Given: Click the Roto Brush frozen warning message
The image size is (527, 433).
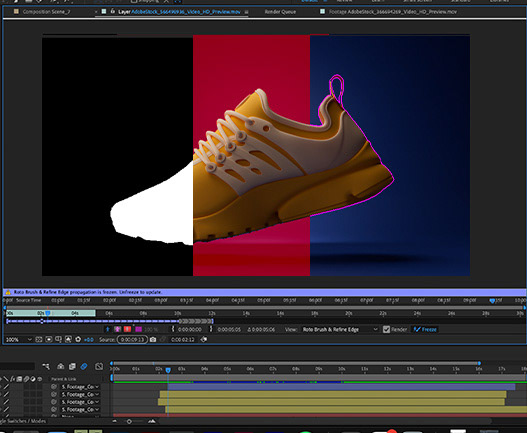Looking at the screenshot, I should click(88, 292).
